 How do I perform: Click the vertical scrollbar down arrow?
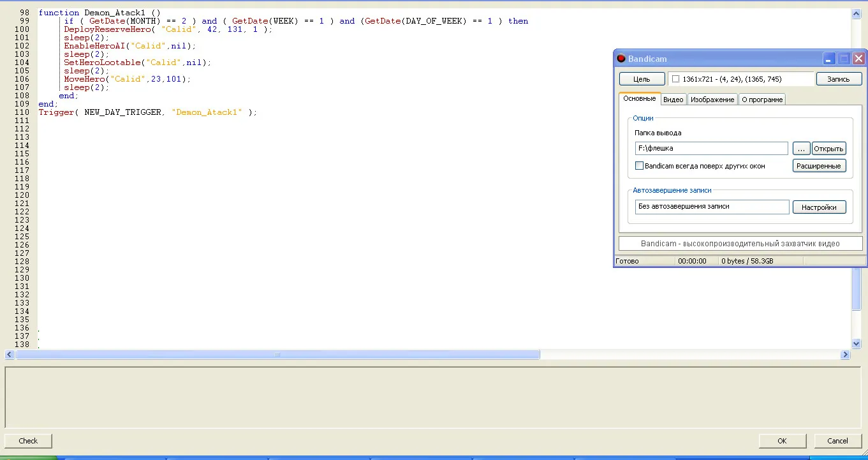[857, 343]
